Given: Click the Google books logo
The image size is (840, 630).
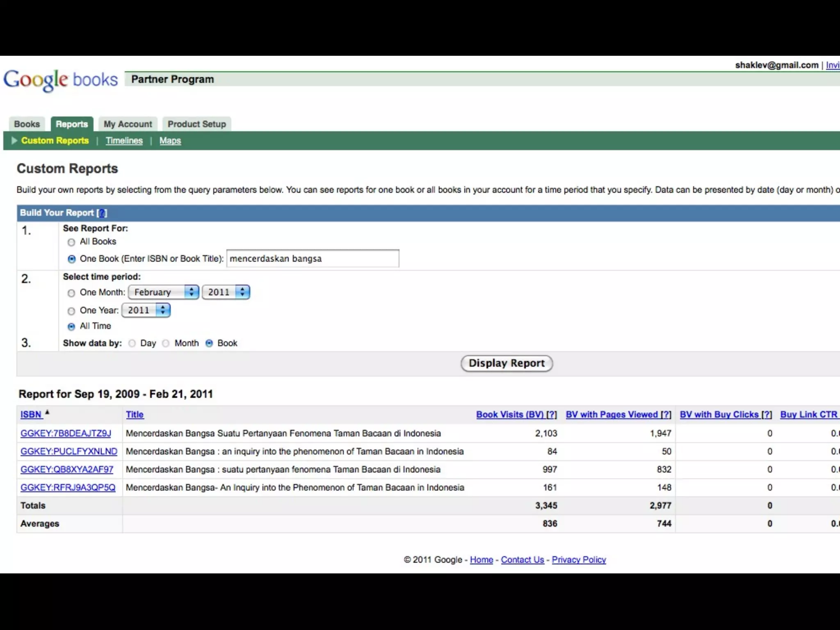Looking at the screenshot, I should [61, 80].
